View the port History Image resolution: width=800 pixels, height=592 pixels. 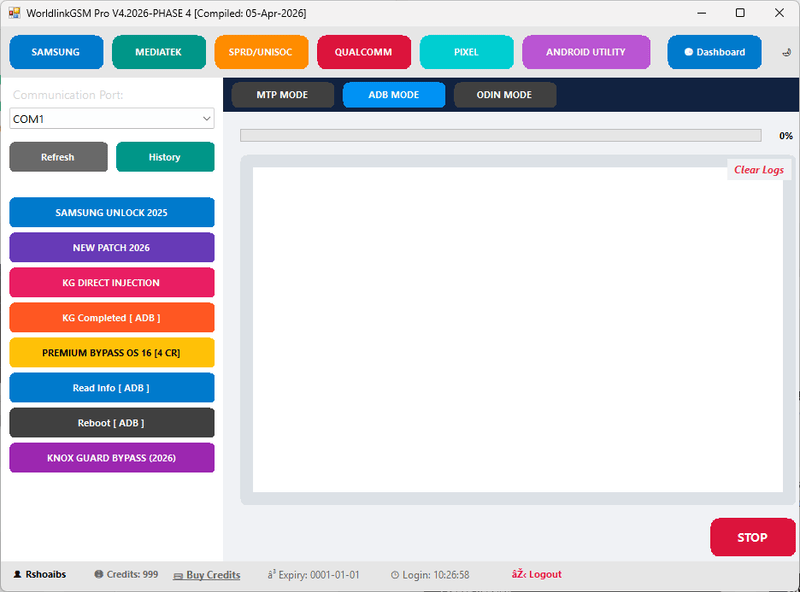pos(165,157)
